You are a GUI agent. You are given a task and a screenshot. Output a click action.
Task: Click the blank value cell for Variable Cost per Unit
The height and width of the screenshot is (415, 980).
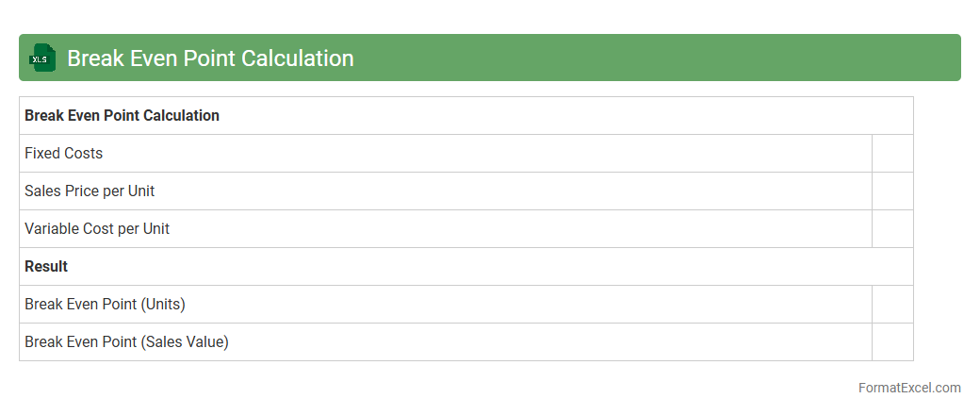pos(892,229)
